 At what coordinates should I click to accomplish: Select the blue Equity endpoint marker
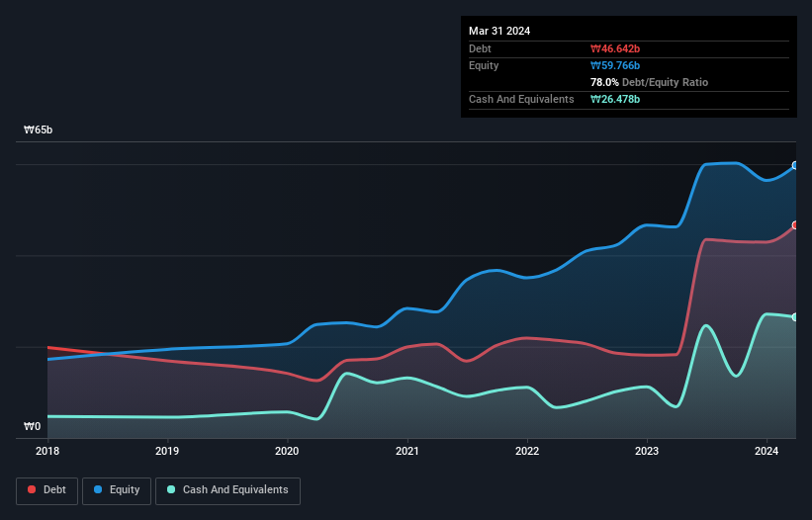[795, 165]
